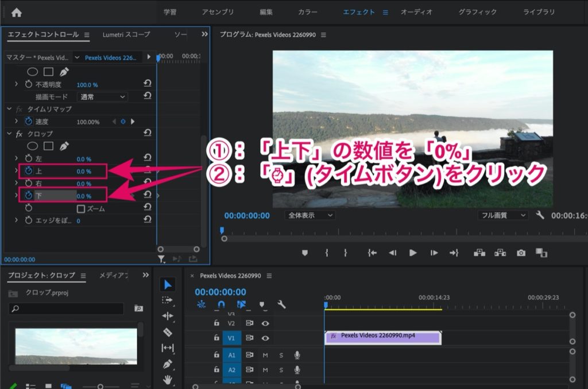This screenshot has height=389, width=588.
Task: Mark In point in the program monitor
Action: pos(327,253)
